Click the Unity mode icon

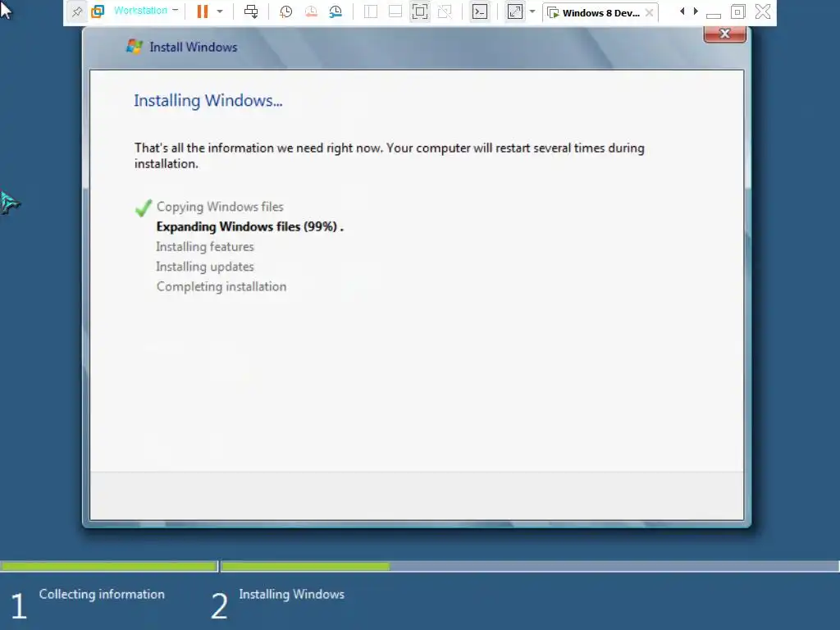point(445,11)
